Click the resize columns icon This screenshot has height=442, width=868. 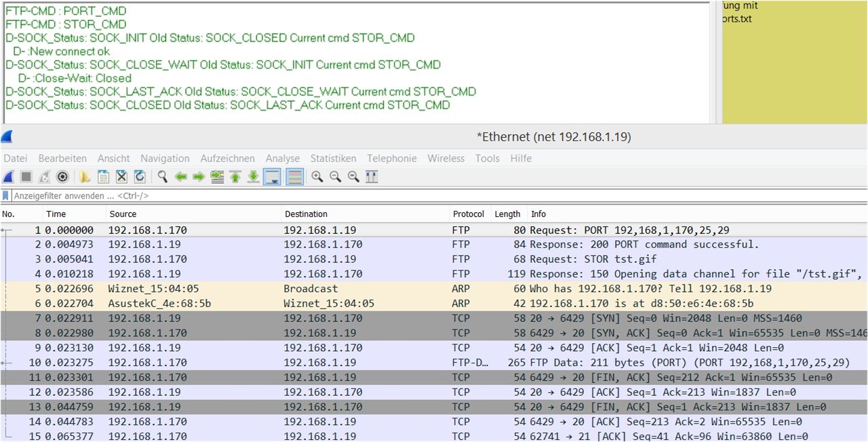pos(372,177)
